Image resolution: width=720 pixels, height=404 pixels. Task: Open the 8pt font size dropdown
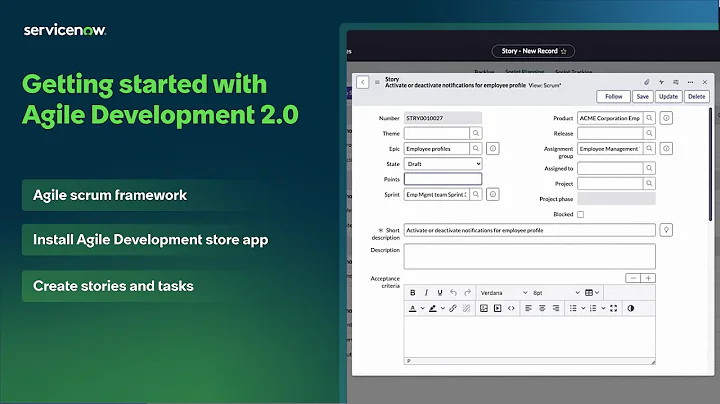(556, 292)
